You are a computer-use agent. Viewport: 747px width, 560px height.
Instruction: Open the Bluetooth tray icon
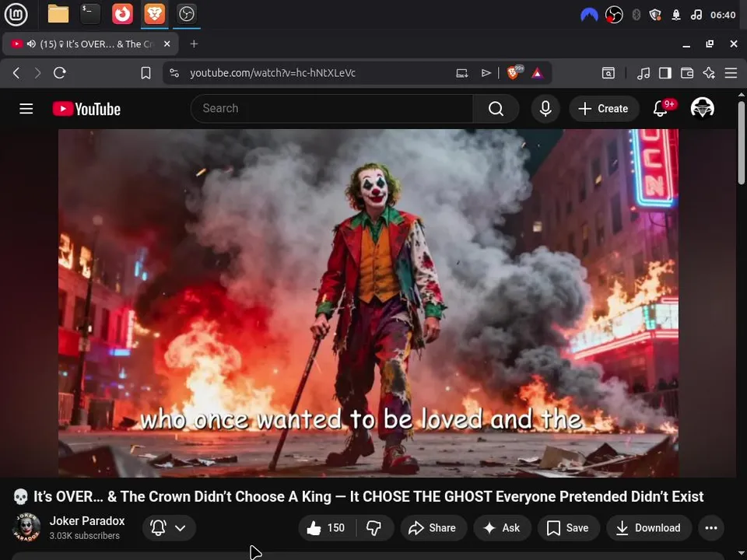point(636,15)
